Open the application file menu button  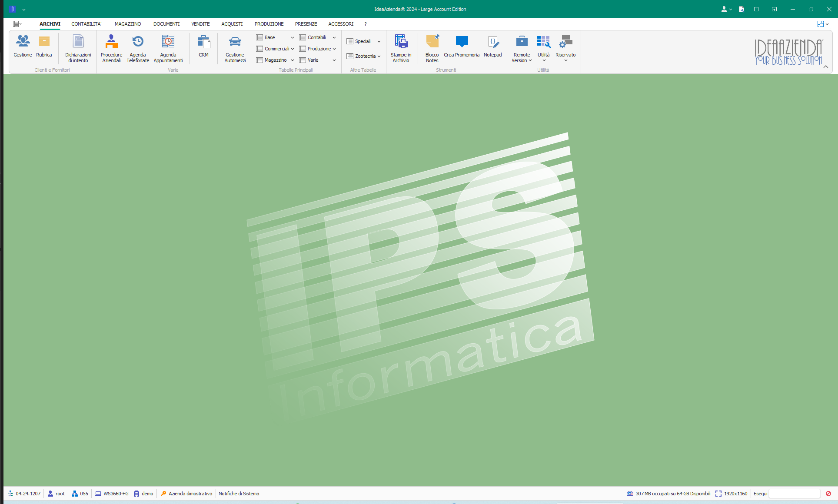pyautogui.click(x=17, y=24)
